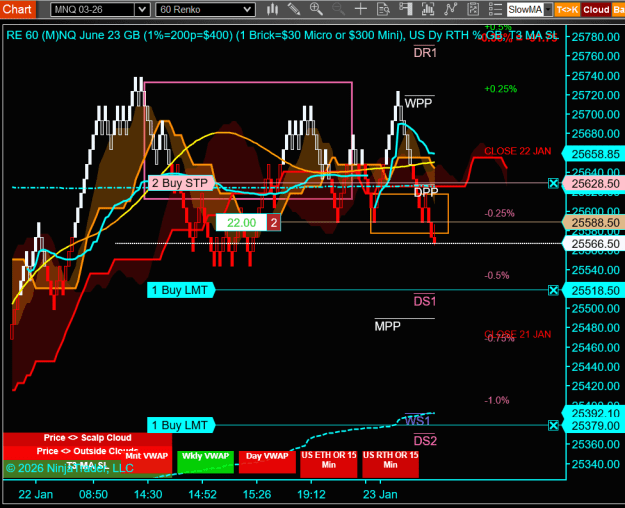Cancel the 2 Buy STP order
The height and width of the screenshot is (508, 625).
point(553,183)
